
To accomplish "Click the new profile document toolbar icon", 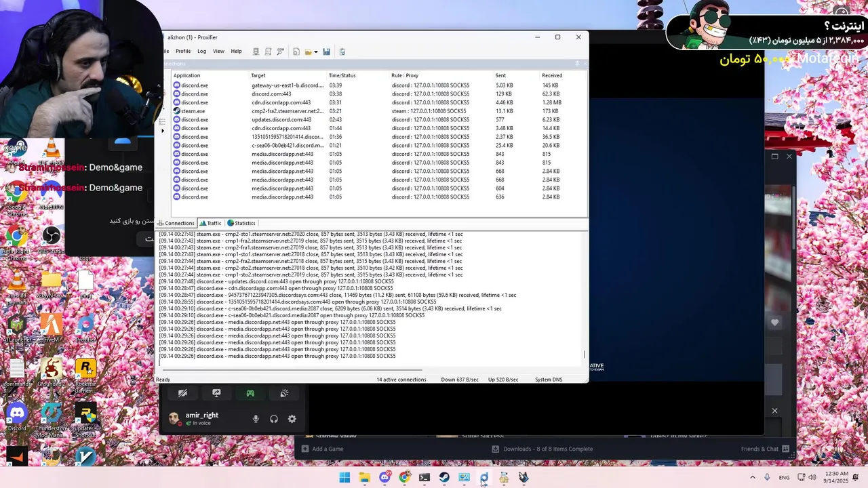I will (296, 52).
